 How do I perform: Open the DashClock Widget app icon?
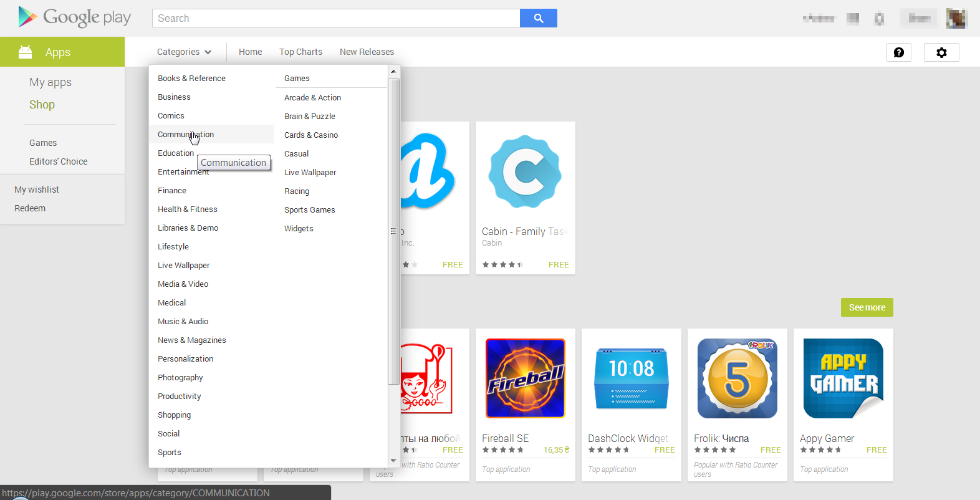point(632,378)
